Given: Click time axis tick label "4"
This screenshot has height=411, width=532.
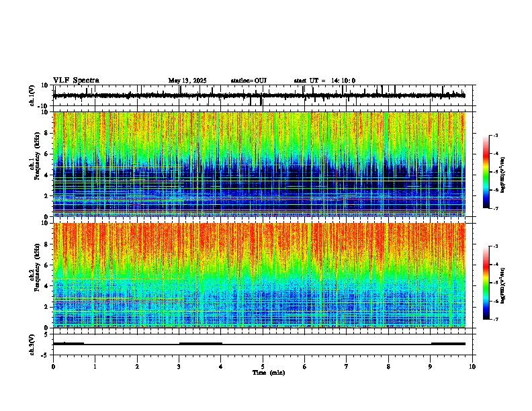Looking at the screenshot, I should point(221,367).
